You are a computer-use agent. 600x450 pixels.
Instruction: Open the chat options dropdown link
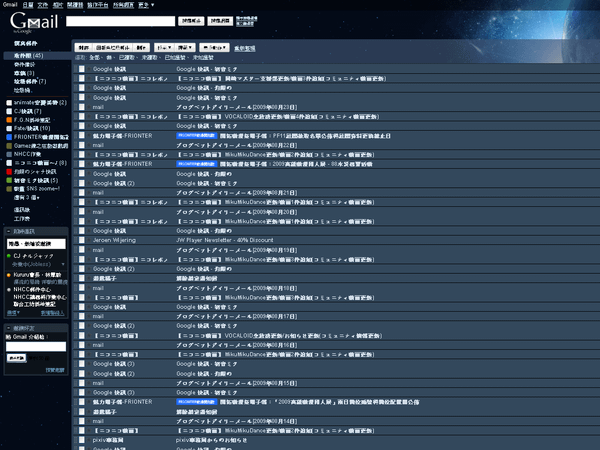coord(13,313)
